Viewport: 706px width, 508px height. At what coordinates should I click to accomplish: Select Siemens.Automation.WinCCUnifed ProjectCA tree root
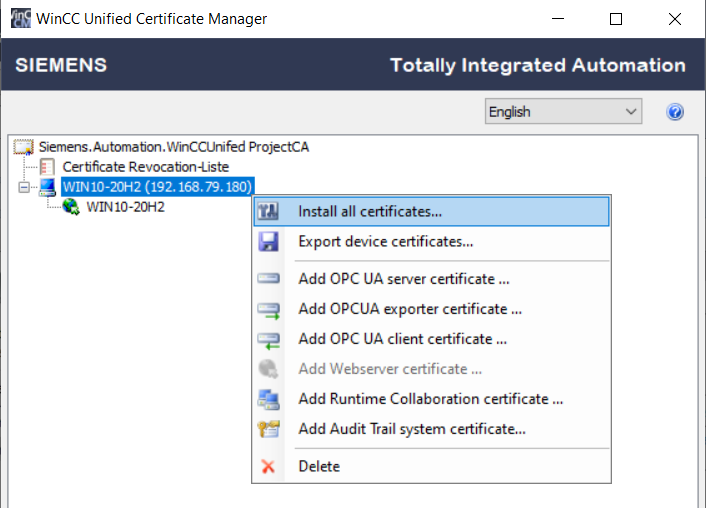(174, 147)
